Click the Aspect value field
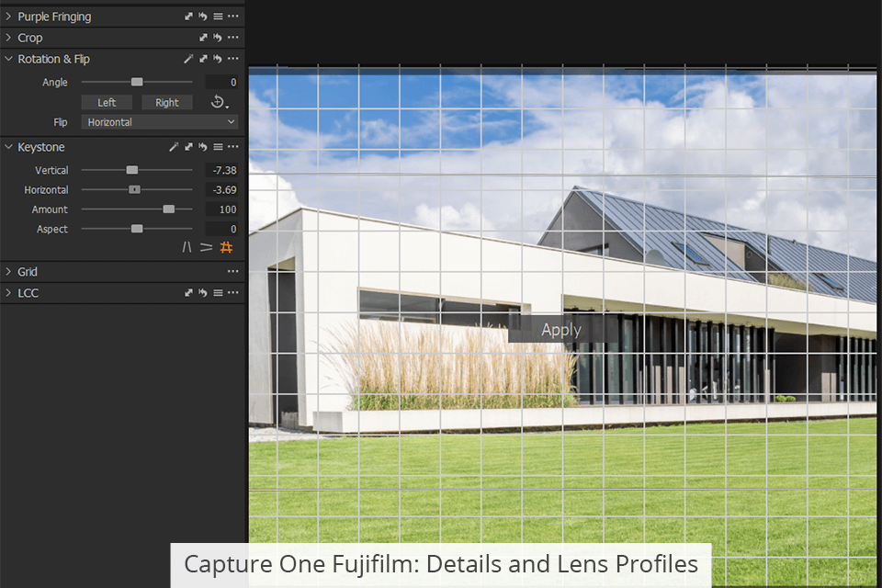This screenshot has height=588, width=882. click(x=221, y=229)
